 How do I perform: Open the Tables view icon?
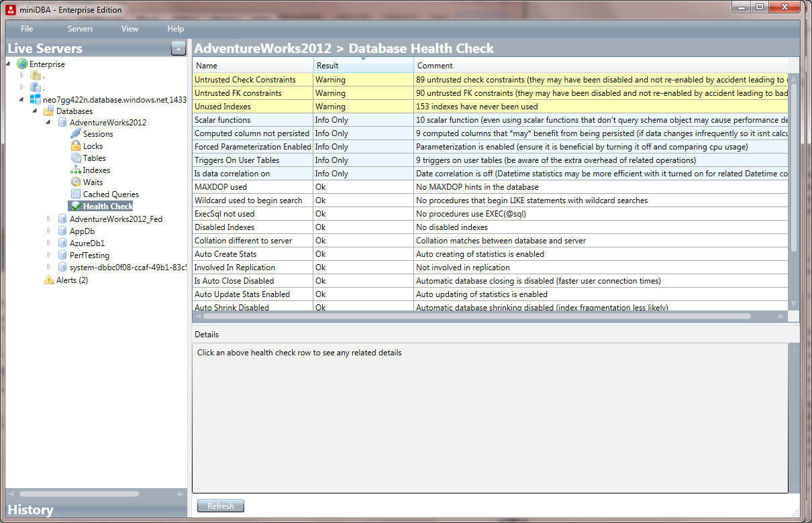pos(75,158)
